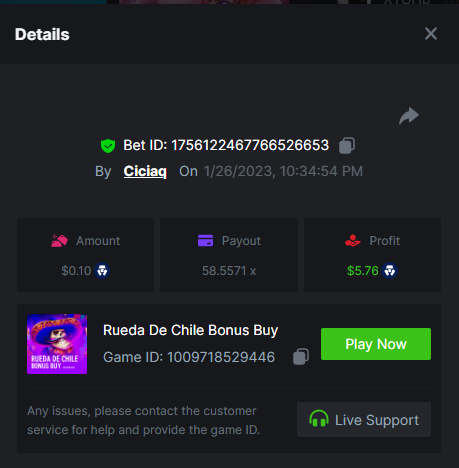Copy the Game ID with the copy icon
This screenshot has width=459, height=468.
click(301, 357)
